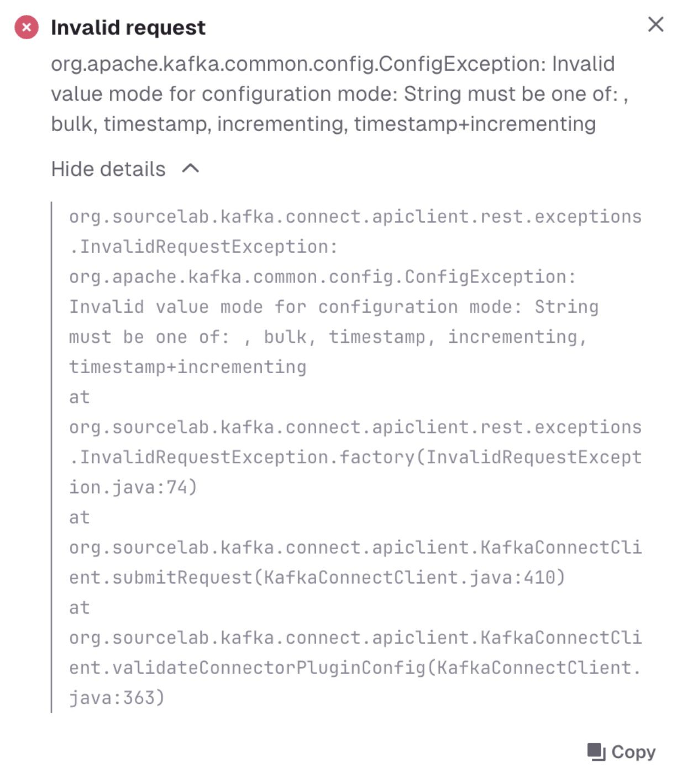Image resolution: width=682 pixels, height=784 pixels.
Task: Collapse the Hide details section
Action: tap(125, 169)
